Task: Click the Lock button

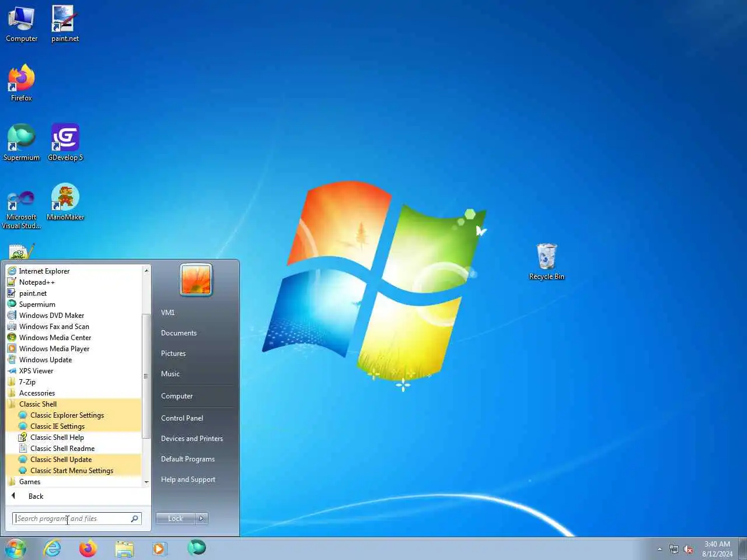Action: pyautogui.click(x=175, y=518)
